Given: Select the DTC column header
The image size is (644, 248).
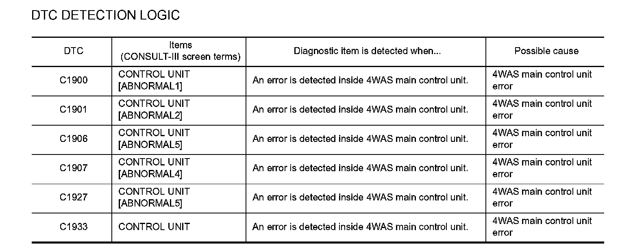Looking at the screenshot, I should tap(74, 51).
